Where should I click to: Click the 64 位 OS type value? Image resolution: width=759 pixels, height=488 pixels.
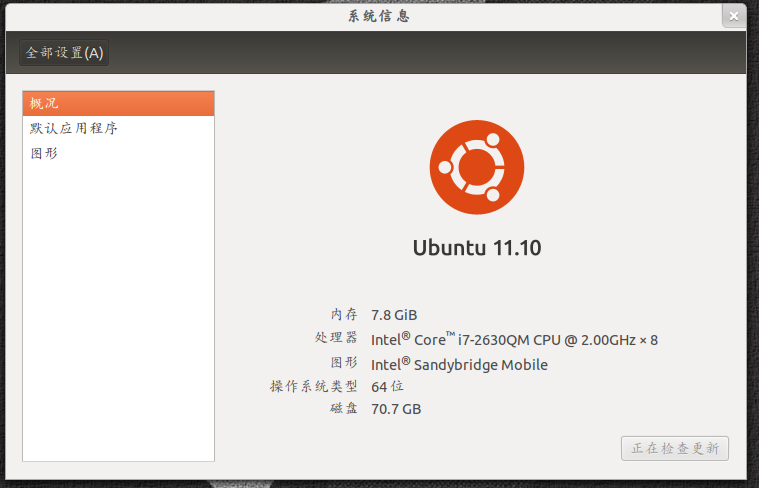387,386
